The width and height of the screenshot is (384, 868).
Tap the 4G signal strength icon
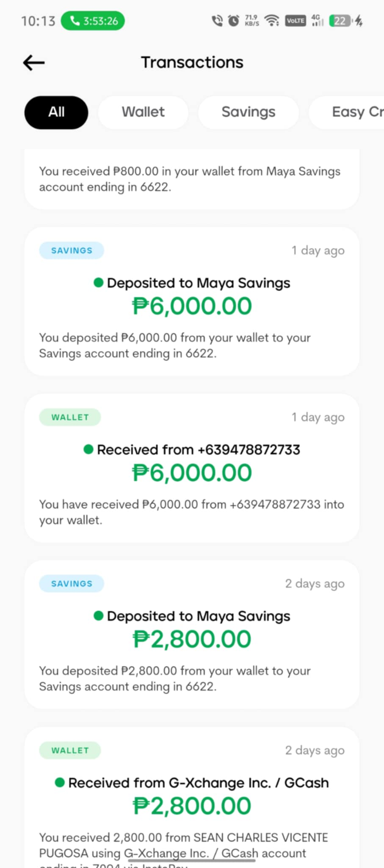(x=317, y=20)
